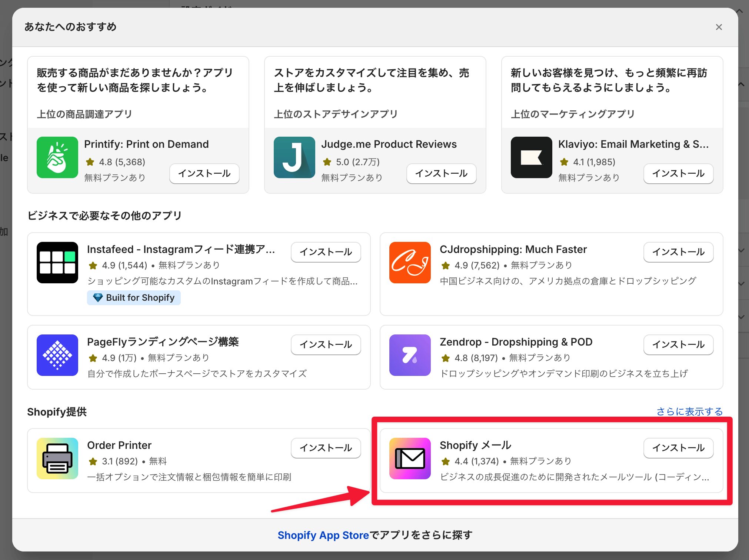Click the Order Printer icon
Viewport: 749px width, 560px height.
(x=57, y=459)
